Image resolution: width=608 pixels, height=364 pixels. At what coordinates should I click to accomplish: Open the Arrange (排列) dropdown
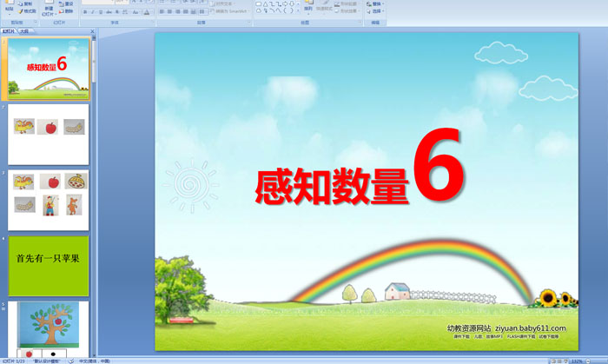[x=308, y=6]
